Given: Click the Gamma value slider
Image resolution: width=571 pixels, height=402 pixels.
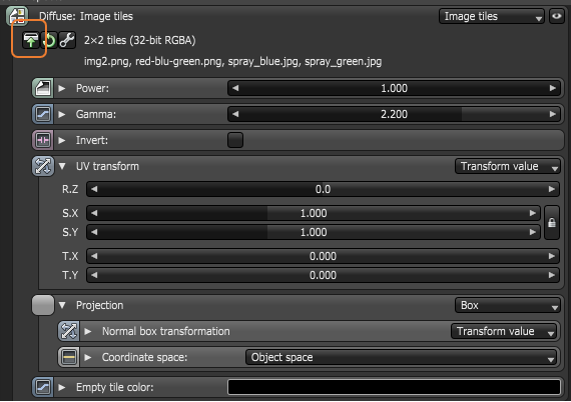Looking at the screenshot, I should (394, 114).
